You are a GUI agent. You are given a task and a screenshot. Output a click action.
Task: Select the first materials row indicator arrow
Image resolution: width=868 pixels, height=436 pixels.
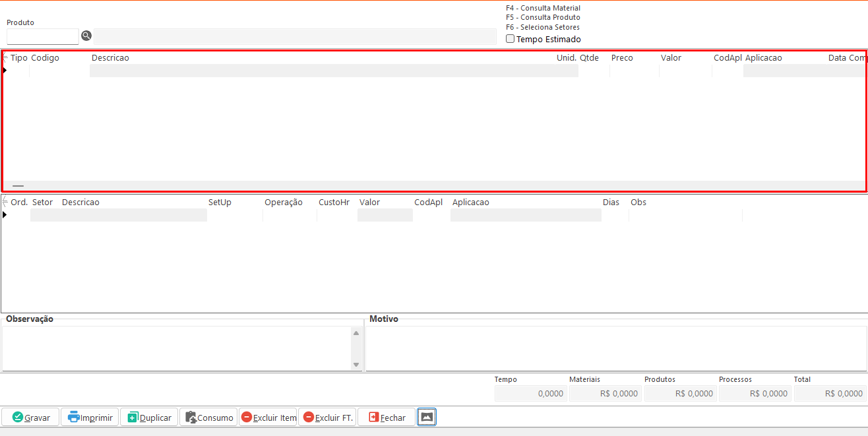(x=5, y=70)
